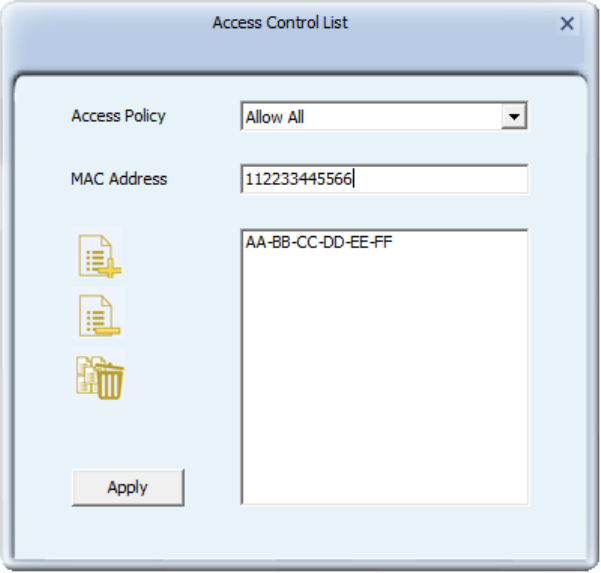Expand the Access Policy dropdown arrow
The width and height of the screenshot is (601, 573).
click(514, 116)
